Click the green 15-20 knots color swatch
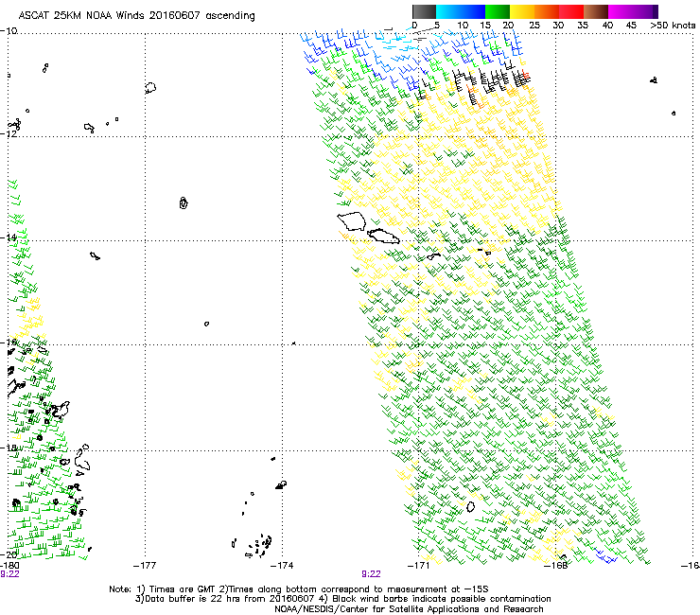 coord(498,11)
